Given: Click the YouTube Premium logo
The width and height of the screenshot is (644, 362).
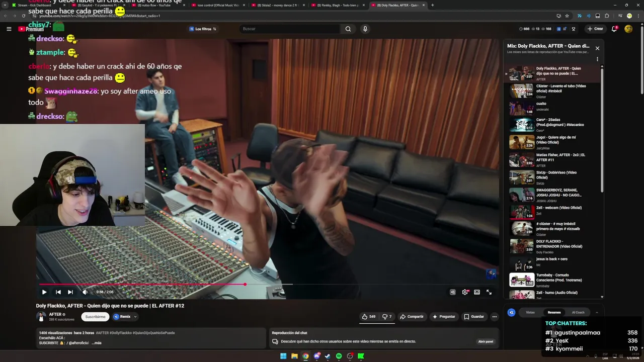Looking at the screenshot, I should coord(31,29).
